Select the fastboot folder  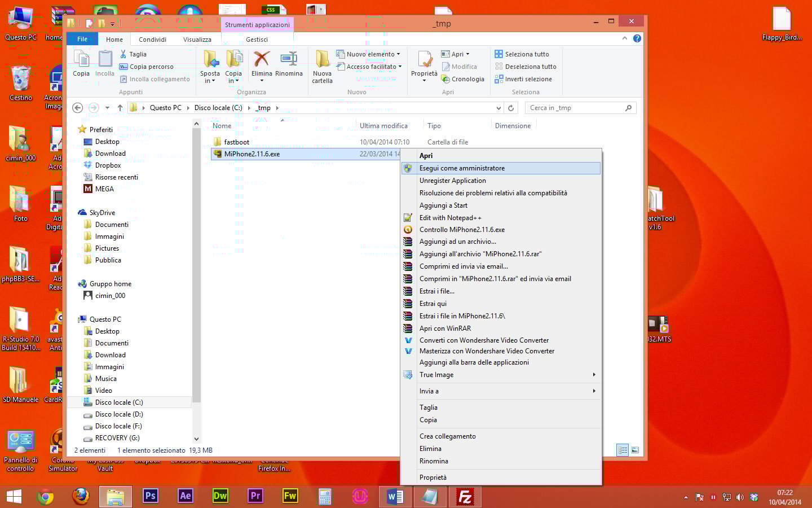click(x=236, y=142)
